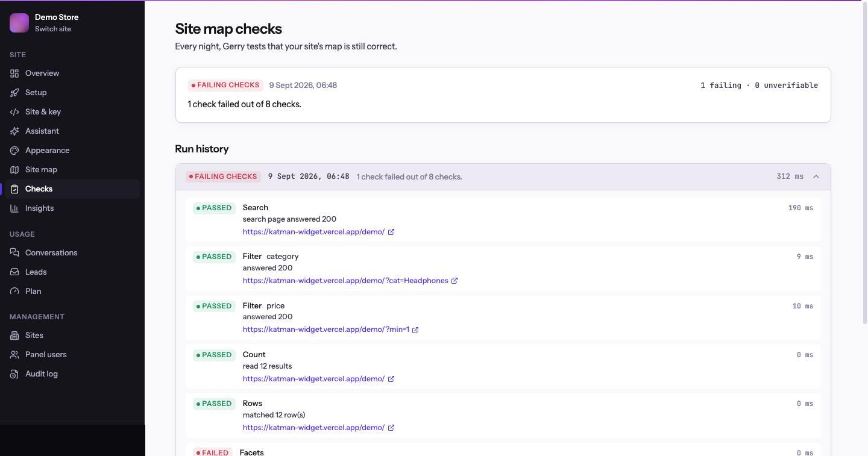868x456 pixels.
Task: Click the Insights bar chart icon
Action: [14, 208]
